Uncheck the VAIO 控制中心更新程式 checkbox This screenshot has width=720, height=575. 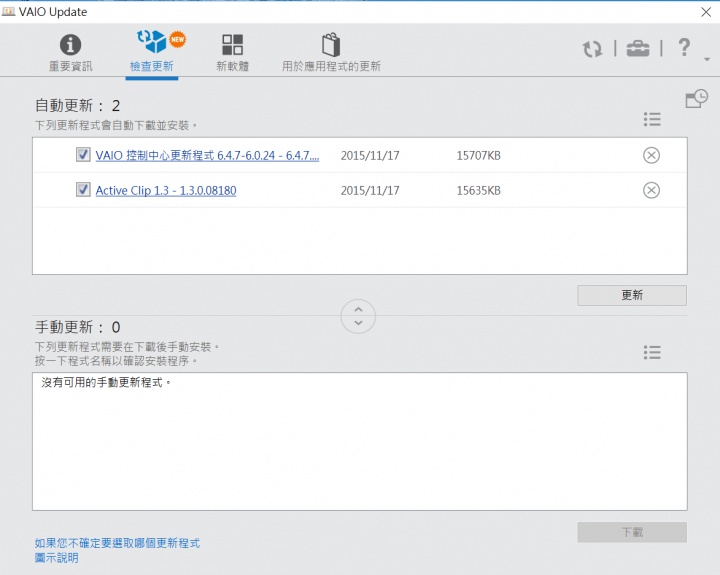coord(83,155)
